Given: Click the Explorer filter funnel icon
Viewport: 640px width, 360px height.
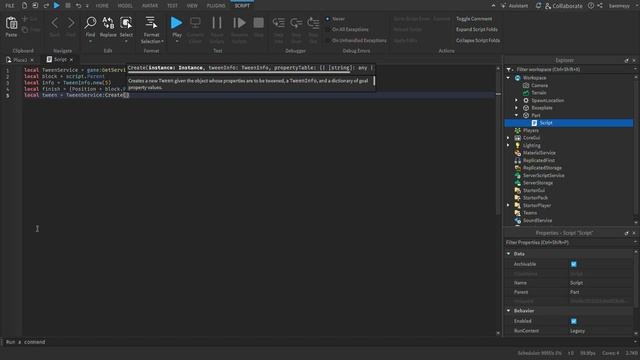Looking at the screenshot, I should point(509,69).
